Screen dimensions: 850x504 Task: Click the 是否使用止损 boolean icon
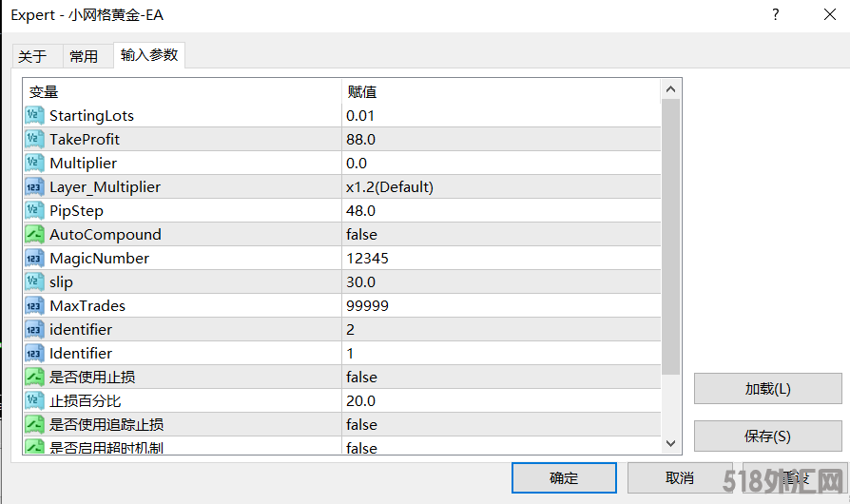click(34, 378)
